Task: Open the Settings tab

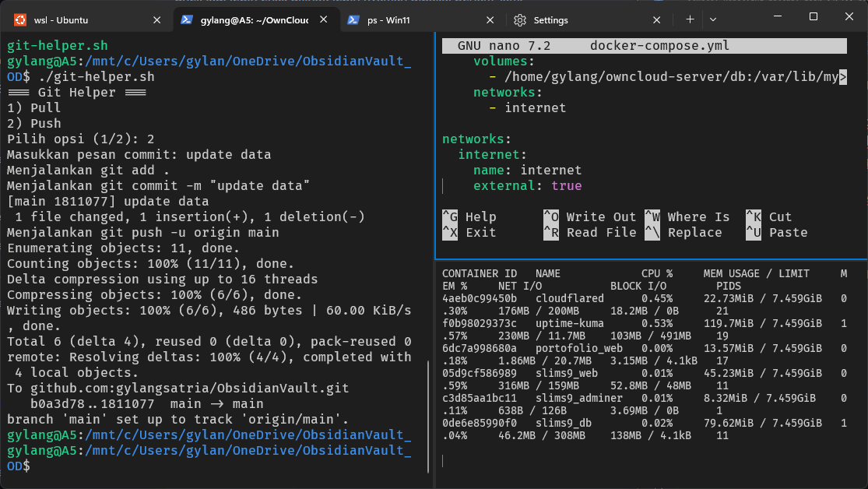Action: point(576,19)
